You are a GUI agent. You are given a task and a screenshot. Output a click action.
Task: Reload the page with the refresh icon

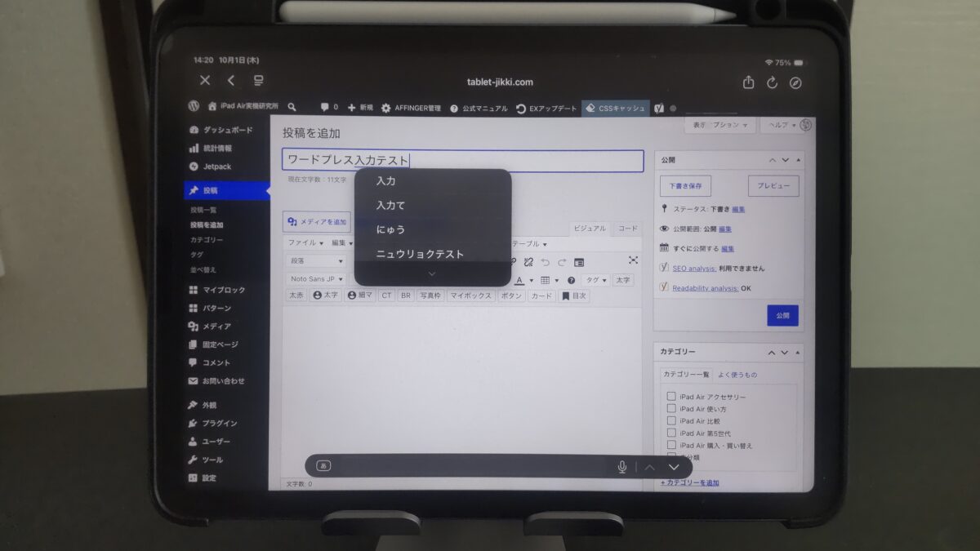point(772,82)
